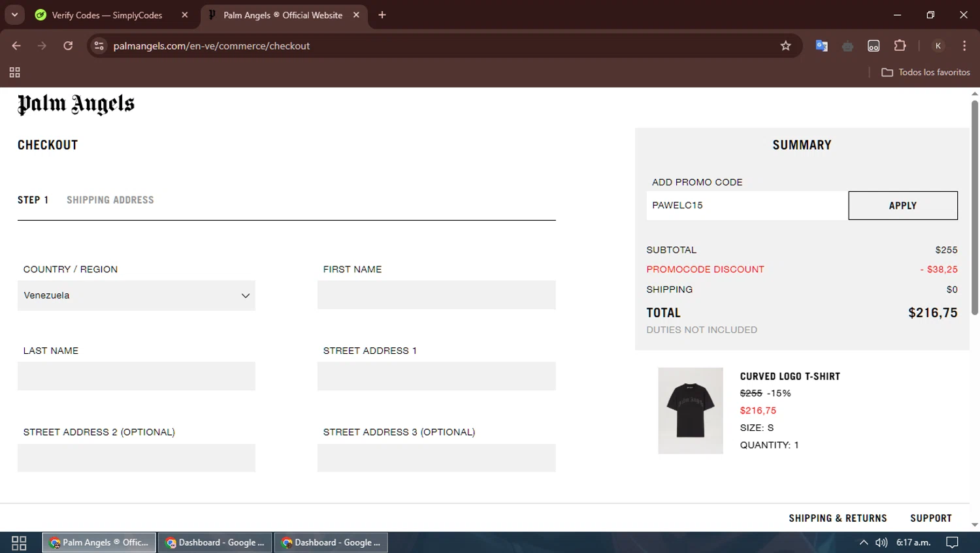This screenshot has width=980, height=553.
Task: Open the Todos los favoritos folder
Action: [x=926, y=72]
